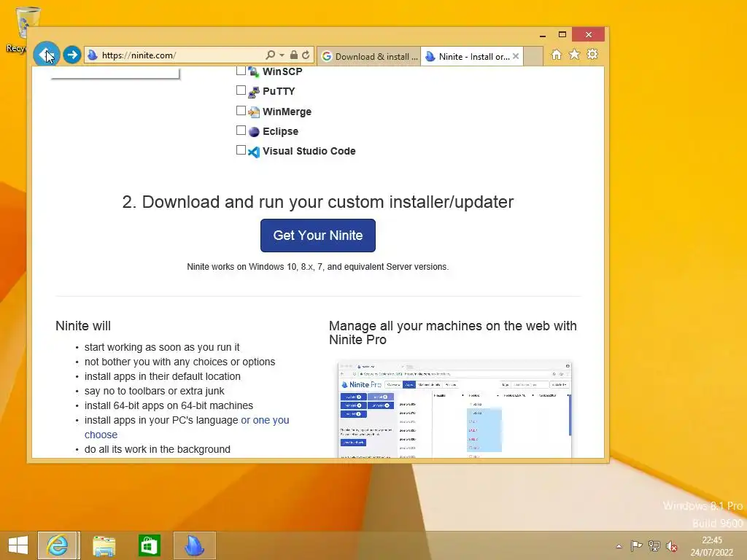
Task: Refresh the page with reload icon
Action: [x=306, y=55]
